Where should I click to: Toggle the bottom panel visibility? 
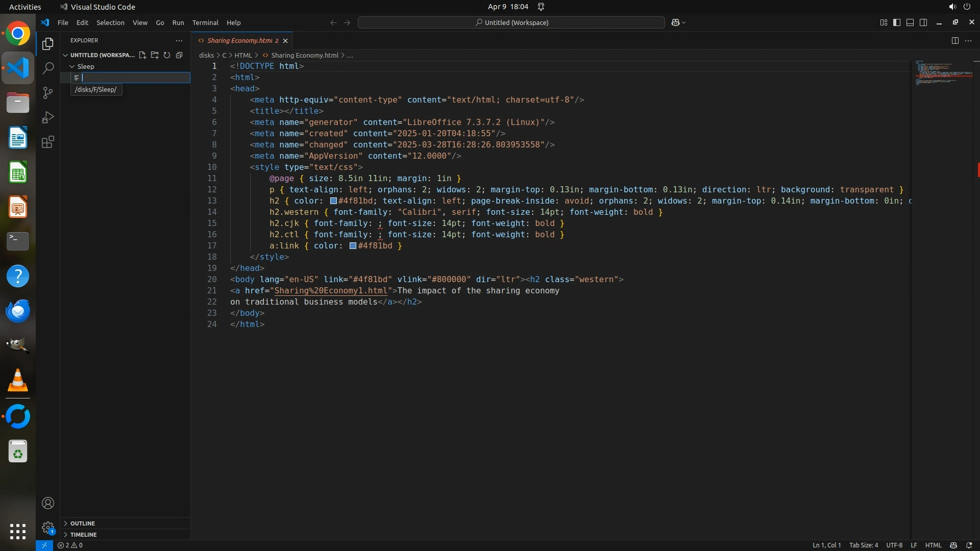(x=910, y=22)
